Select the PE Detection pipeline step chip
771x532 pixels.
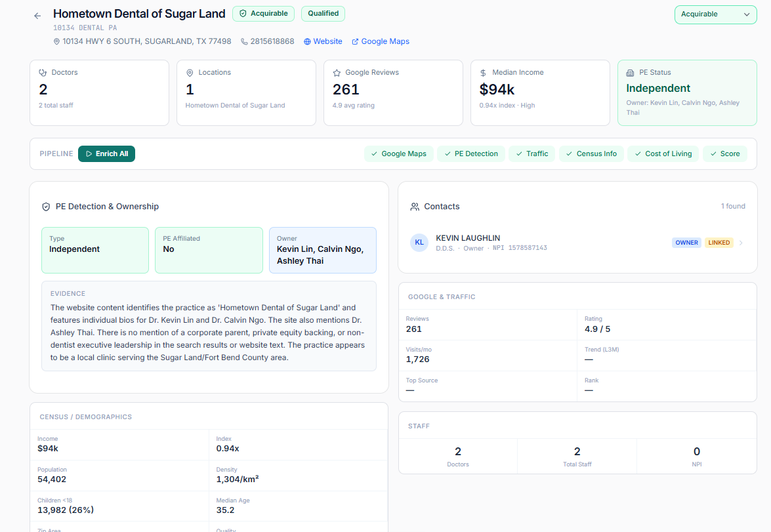click(471, 154)
